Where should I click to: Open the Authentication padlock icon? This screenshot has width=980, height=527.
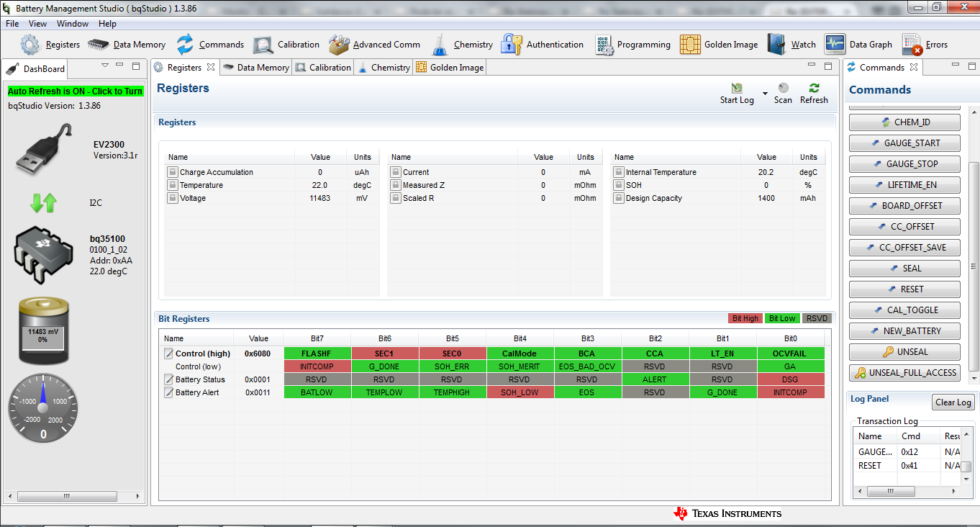(x=512, y=45)
